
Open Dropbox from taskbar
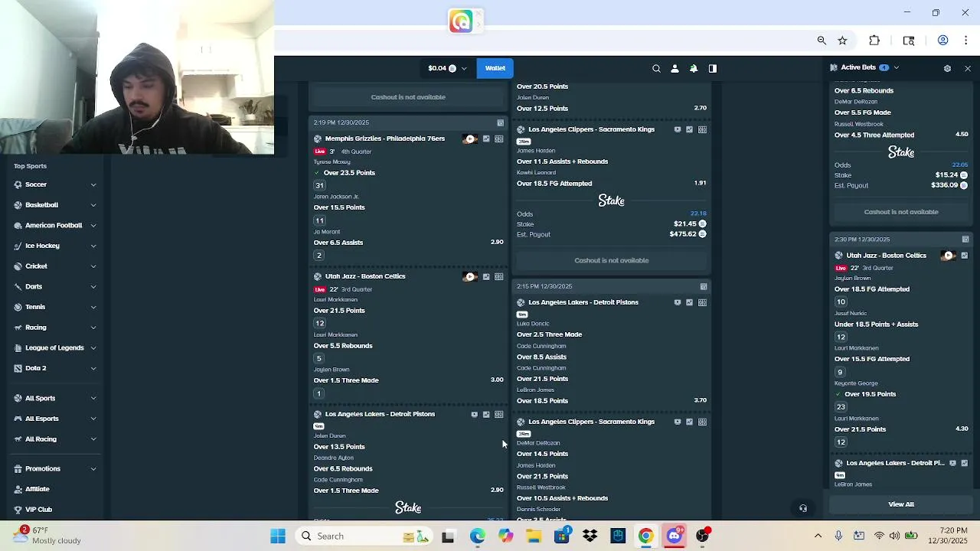(590, 536)
